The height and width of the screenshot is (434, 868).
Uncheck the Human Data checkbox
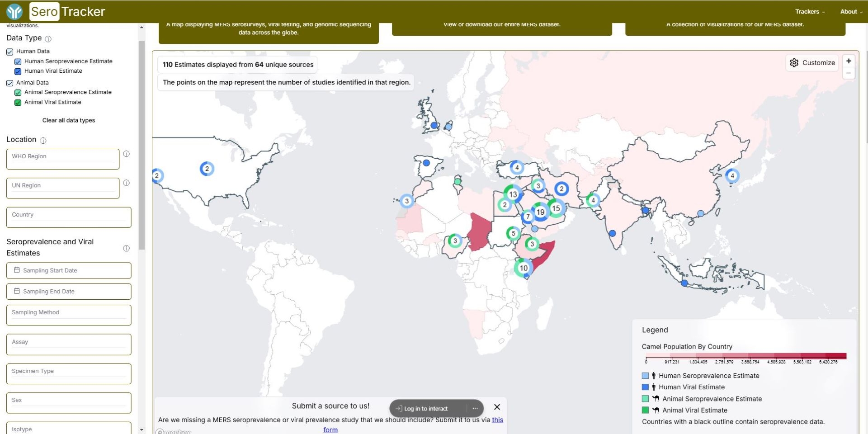[10, 52]
